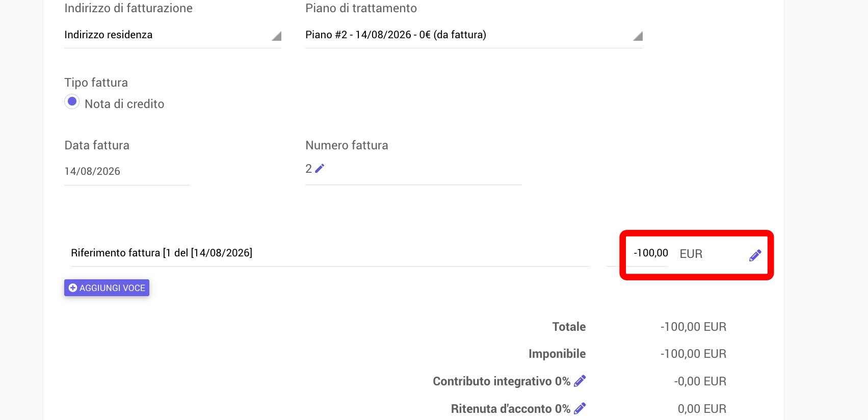
Task: Click the Aggiungi Voce button
Action: [x=107, y=288]
